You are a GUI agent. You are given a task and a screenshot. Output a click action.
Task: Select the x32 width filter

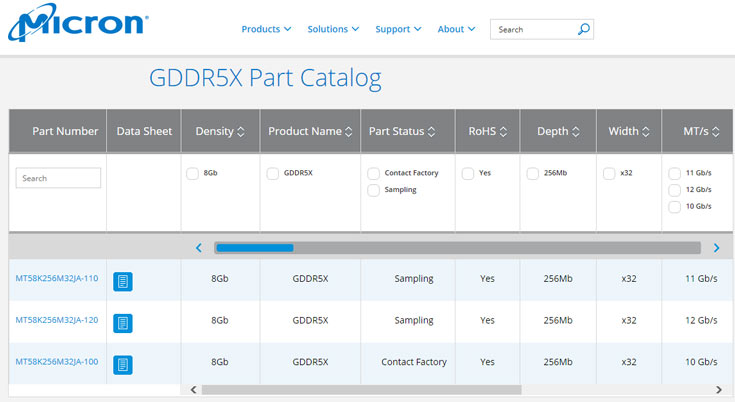609,173
